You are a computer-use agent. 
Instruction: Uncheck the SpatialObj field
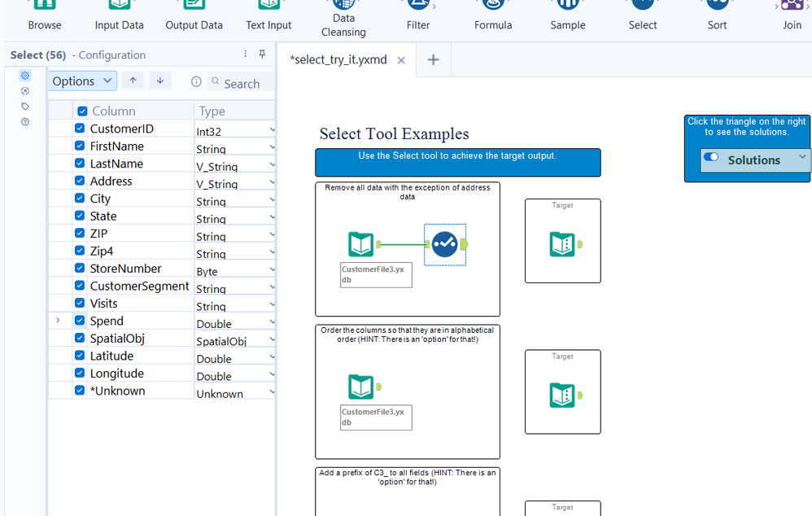pyautogui.click(x=80, y=338)
